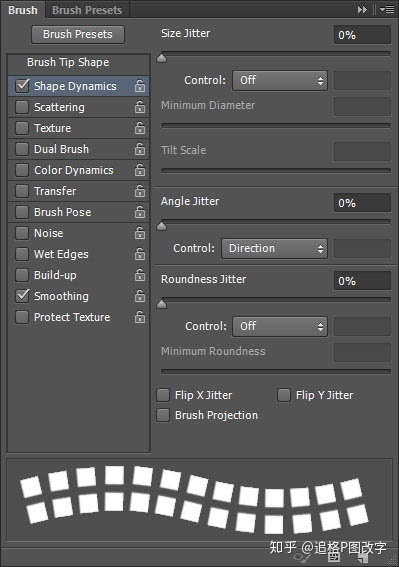Toggle the lock icon beside Brush Pose
Screen dimensions: 399x567
click(x=140, y=212)
